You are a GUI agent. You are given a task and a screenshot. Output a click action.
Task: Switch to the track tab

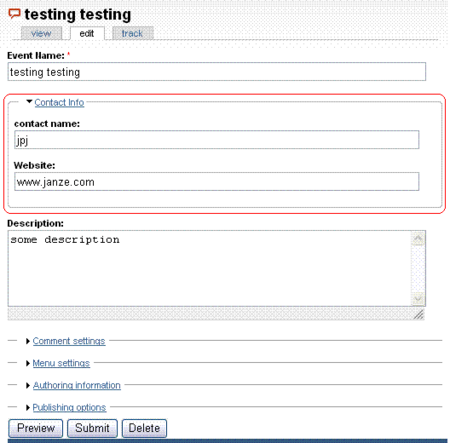pyautogui.click(x=132, y=33)
